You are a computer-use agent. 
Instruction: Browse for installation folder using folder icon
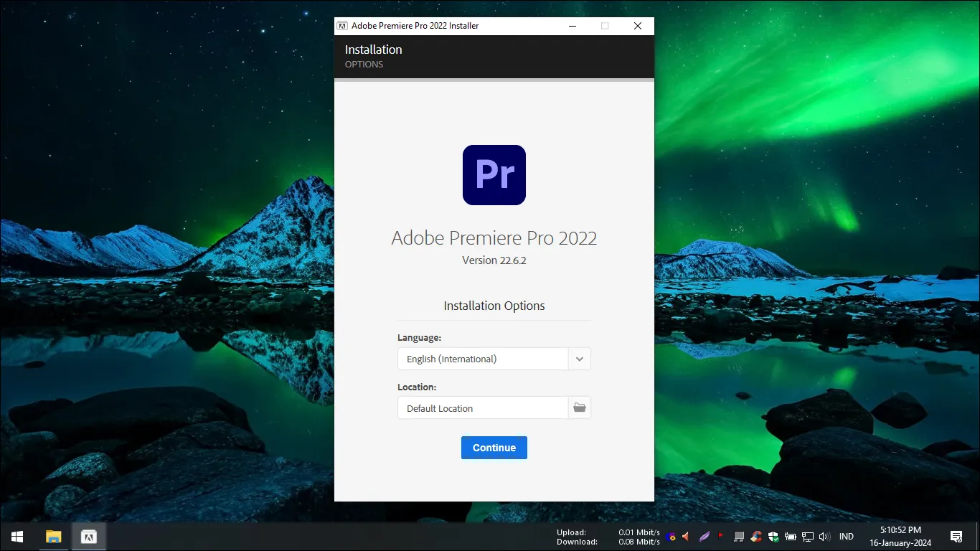(x=579, y=408)
